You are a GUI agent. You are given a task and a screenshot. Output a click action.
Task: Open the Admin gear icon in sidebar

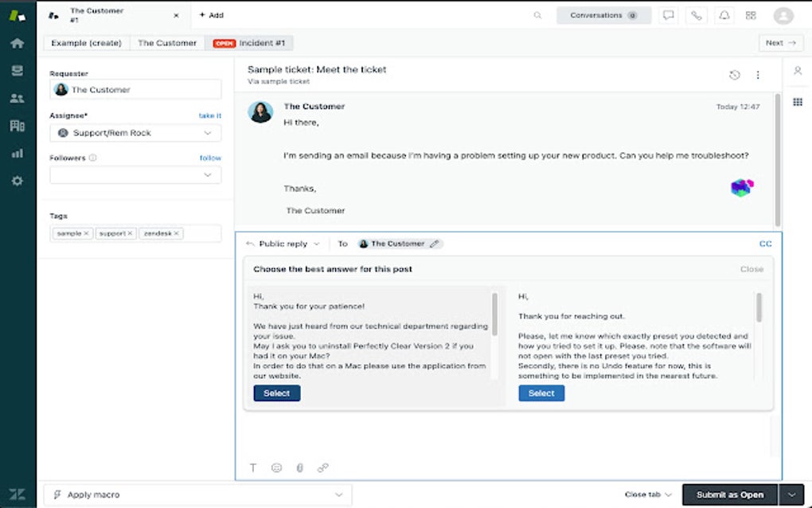17,181
